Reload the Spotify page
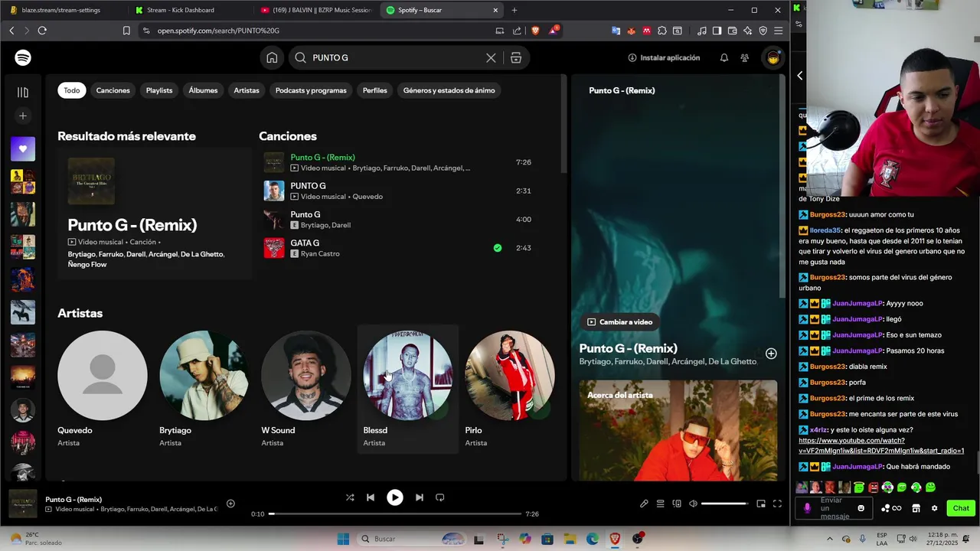This screenshot has width=980, height=551. coord(42,31)
